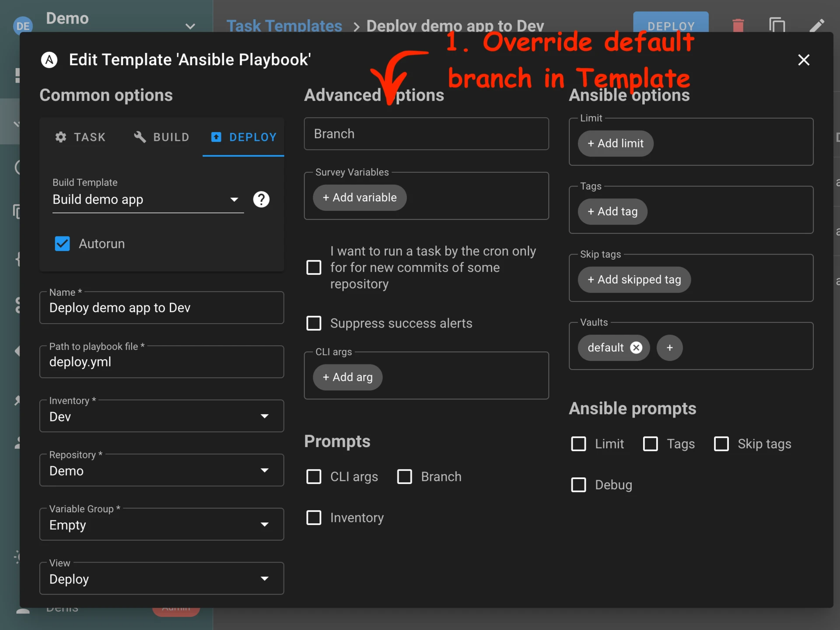This screenshot has width=840, height=630.
Task: Remove the default vault chip
Action: coord(636,347)
